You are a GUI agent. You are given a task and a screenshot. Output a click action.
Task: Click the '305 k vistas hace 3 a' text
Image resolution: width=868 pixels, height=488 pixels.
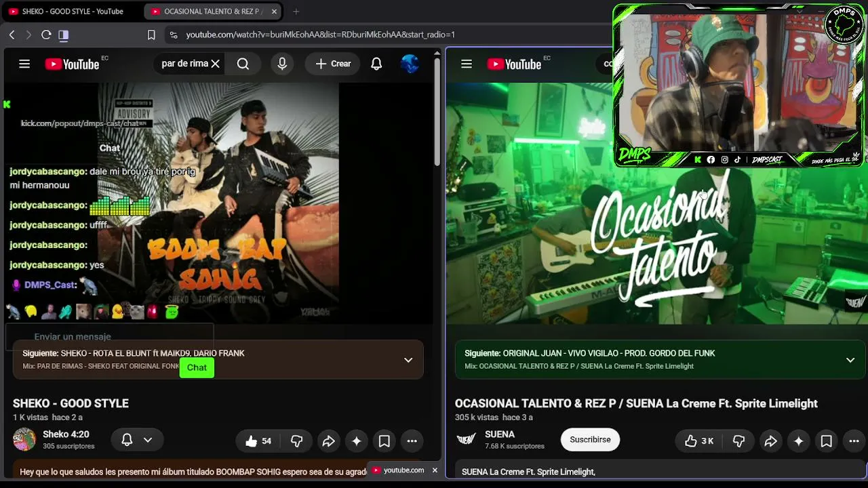(x=494, y=418)
